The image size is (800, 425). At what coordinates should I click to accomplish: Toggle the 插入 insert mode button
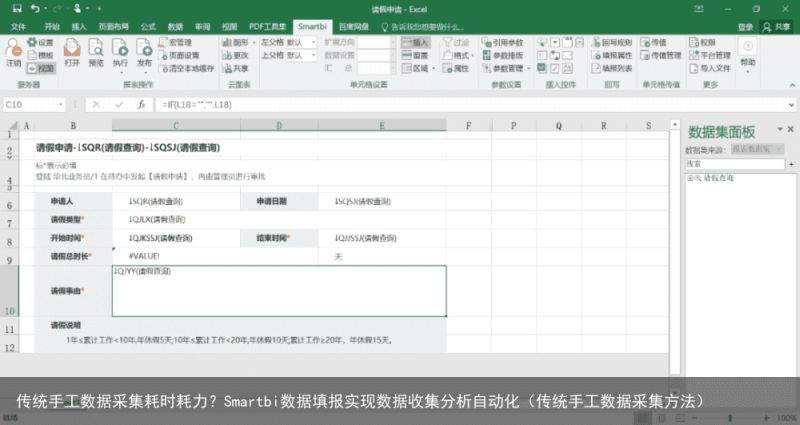point(415,42)
